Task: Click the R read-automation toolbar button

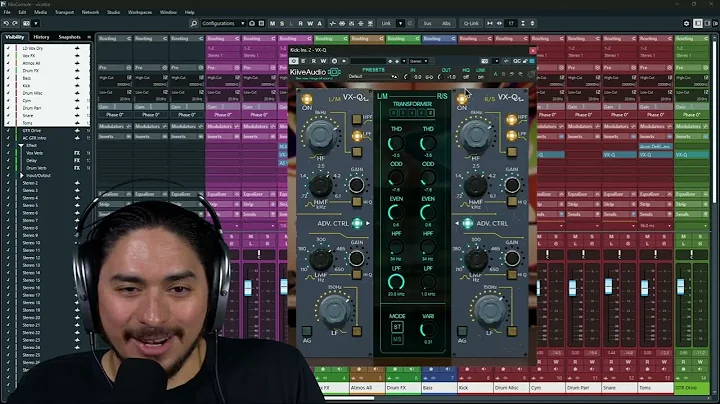Action: point(300,23)
